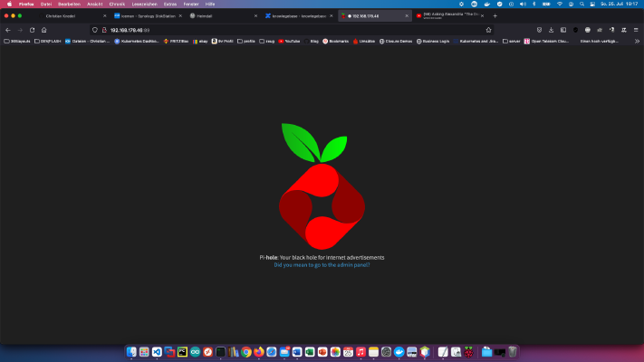Expand the profile bookmarks folder
The image size is (644, 362).
coord(246,41)
